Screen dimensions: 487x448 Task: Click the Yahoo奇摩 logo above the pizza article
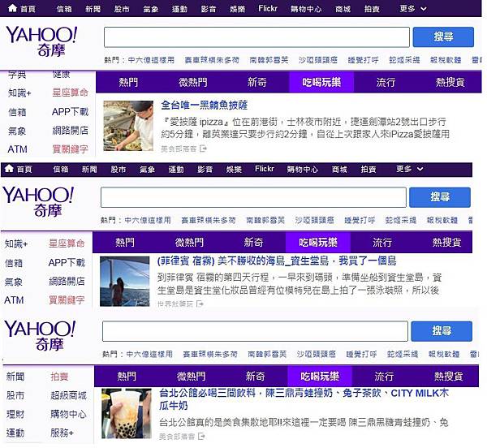click(41, 41)
